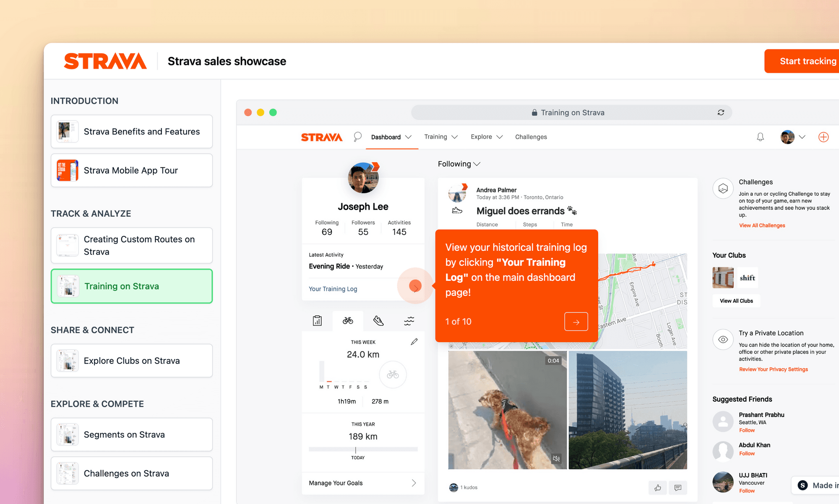Give kudos with thumbs-up icon
Image resolution: width=839 pixels, height=504 pixels.
(657, 487)
